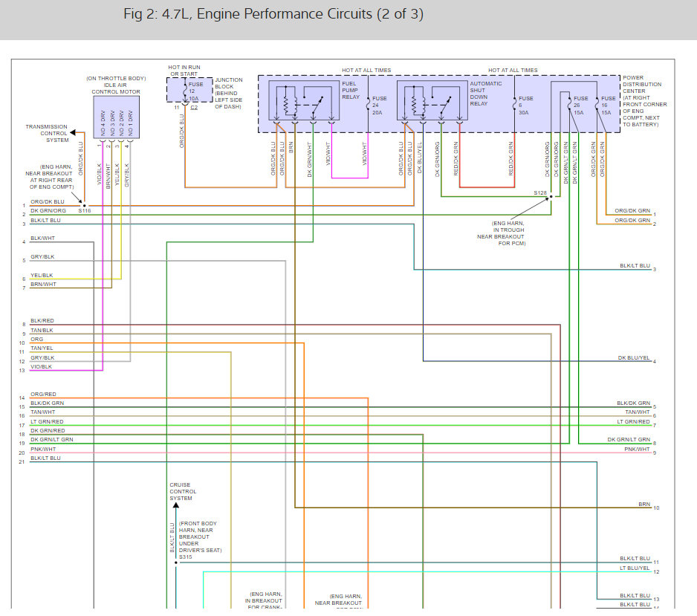Click right wire label 'LT BLU/YEL' at row 12
The image size is (697, 616).
pos(635,568)
